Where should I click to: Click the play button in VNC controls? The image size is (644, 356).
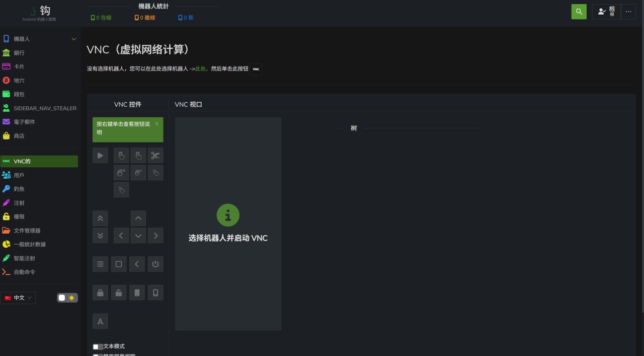click(x=100, y=156)
